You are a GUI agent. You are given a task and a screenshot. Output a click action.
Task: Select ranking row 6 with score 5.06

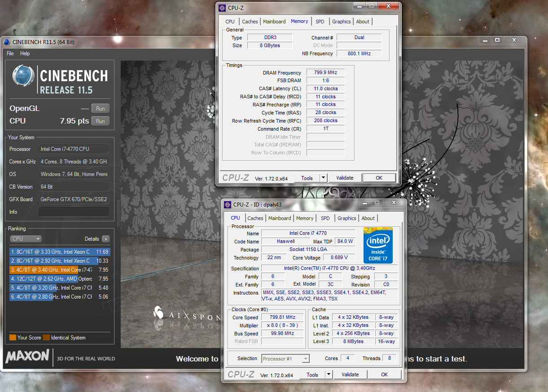pyautogui.click(x=59, y=297)
